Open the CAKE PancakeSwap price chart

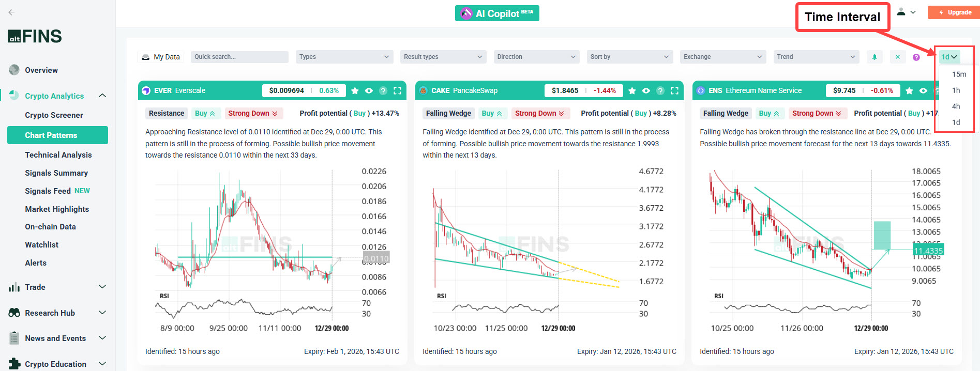coord(549,252)
